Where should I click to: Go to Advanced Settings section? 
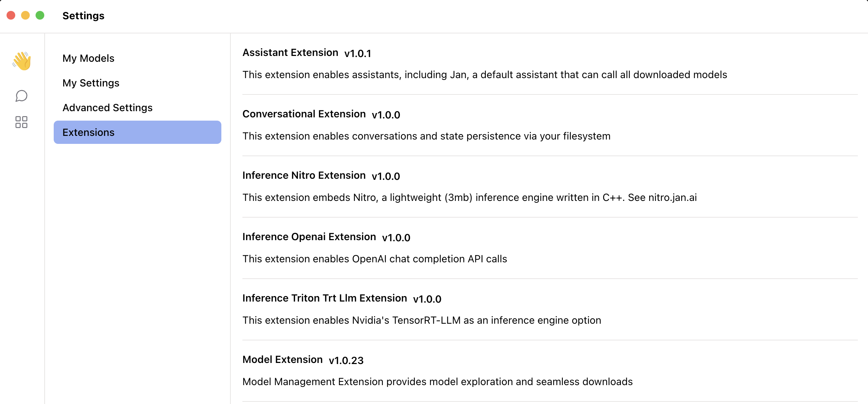107,108
